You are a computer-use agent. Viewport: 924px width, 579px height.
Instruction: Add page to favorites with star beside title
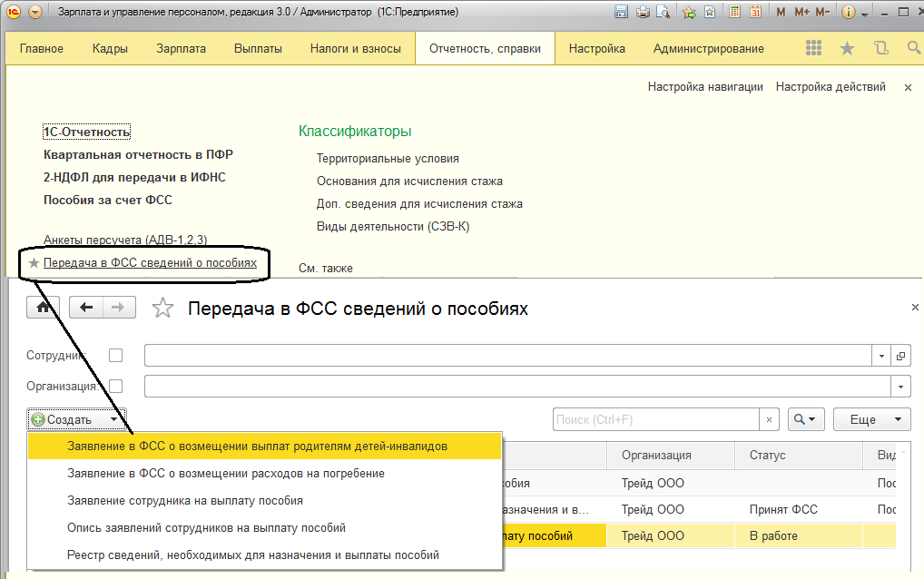pyautogui.click(x=162, y=309)
